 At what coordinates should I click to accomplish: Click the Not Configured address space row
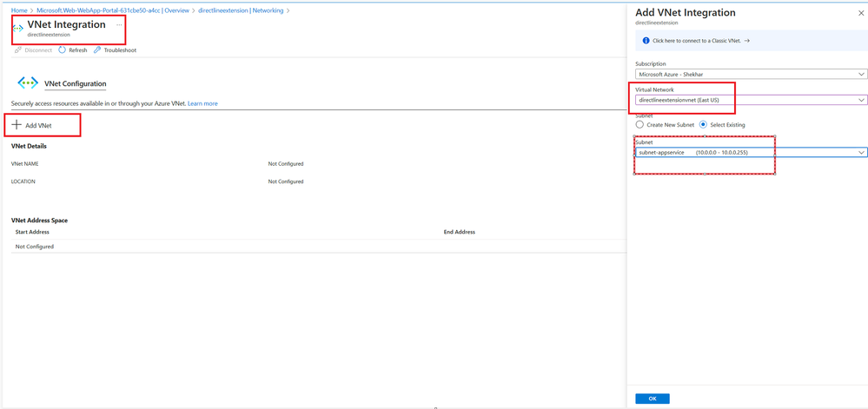(x=318, y=247)
